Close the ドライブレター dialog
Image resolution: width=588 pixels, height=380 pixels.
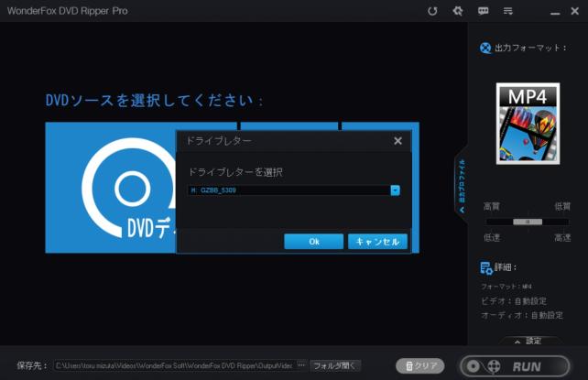pyautogui.click(x=397, y=141)
